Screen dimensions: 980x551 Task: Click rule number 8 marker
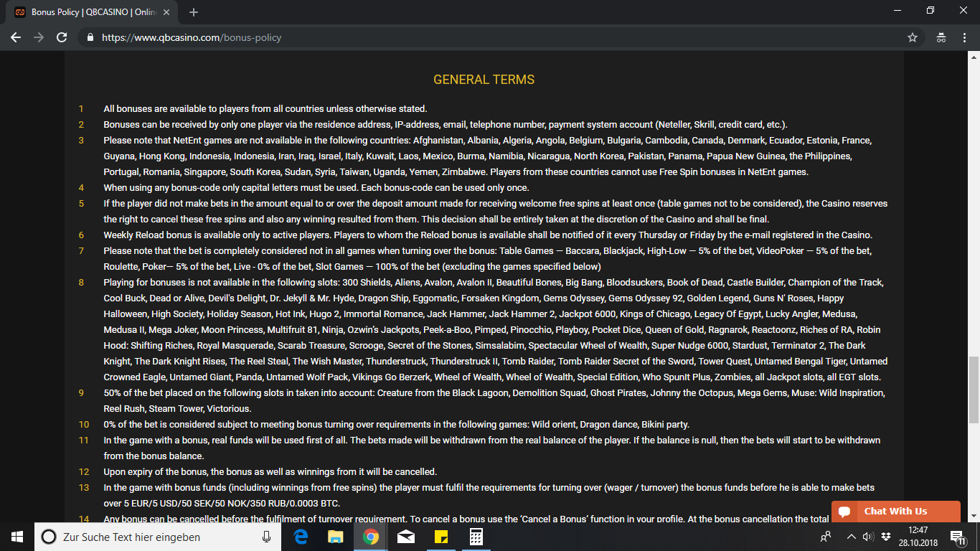81,283
